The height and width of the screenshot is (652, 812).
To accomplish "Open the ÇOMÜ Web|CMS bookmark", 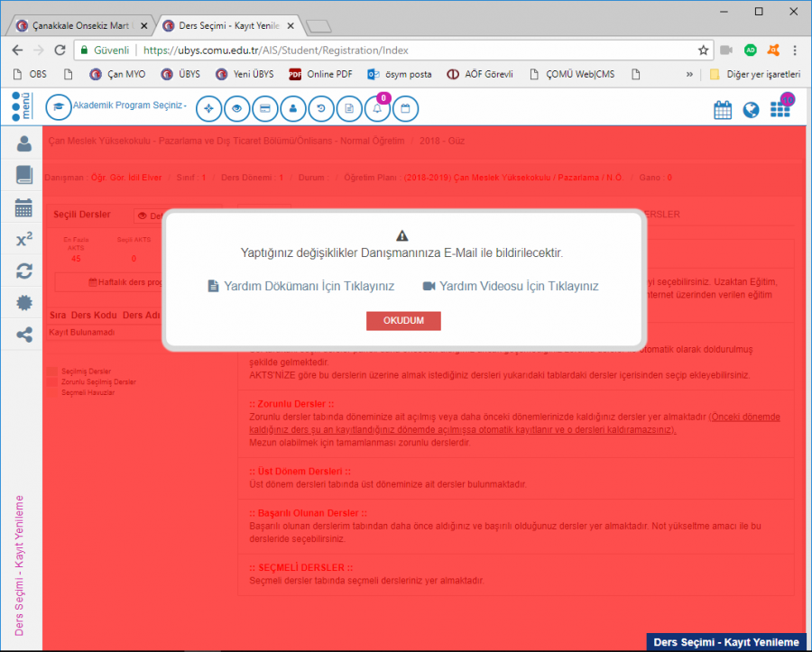I will (572, 74).
